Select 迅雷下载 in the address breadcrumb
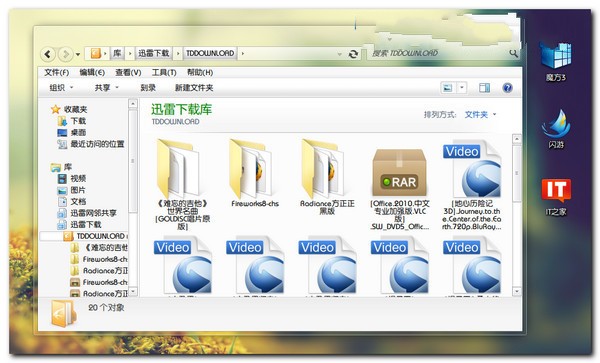600x363 pixels. coord(153,53)
